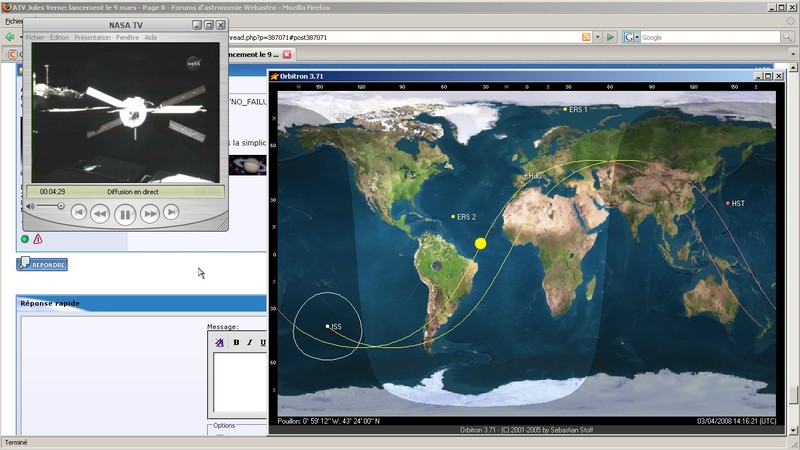
Task: Open the Présentation menu in NASA TV
Action: tap(92, 37)
